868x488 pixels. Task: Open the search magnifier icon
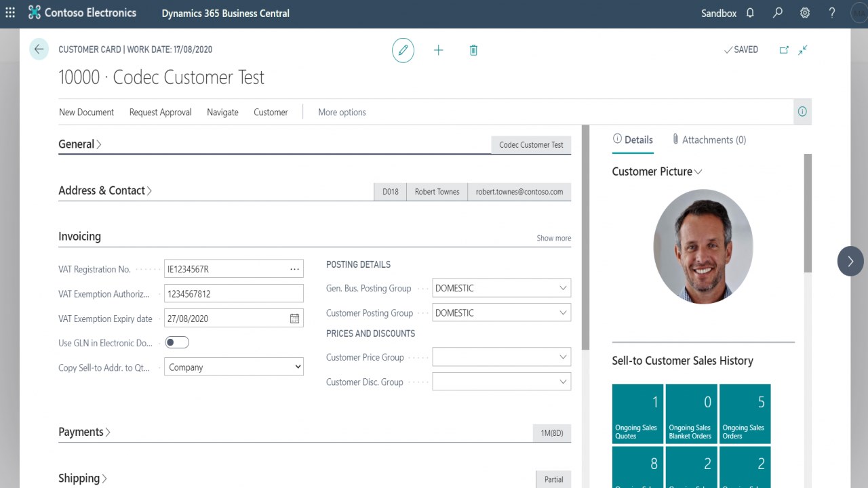click(x=778, y=13)
